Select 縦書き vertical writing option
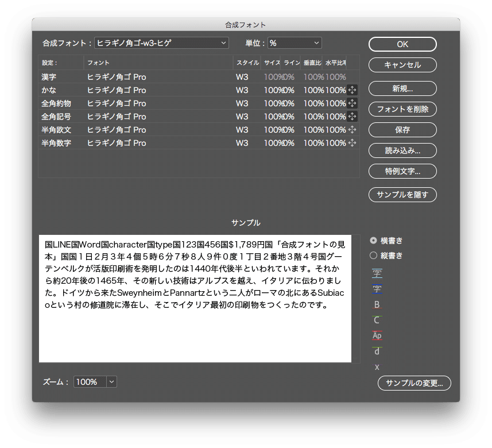Viewport: 492px width, 448px height. point(386,256)
